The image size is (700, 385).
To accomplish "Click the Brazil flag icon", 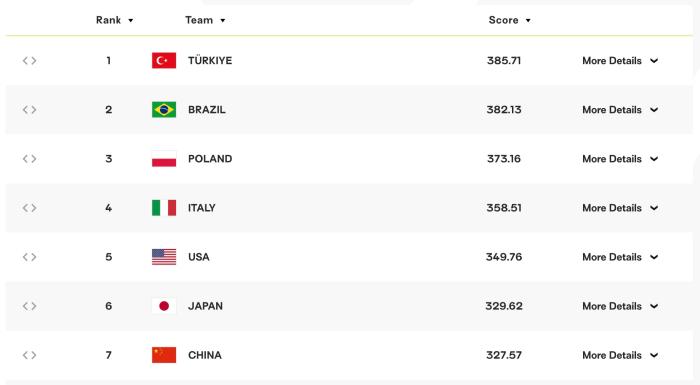I will tap(164, 109).
